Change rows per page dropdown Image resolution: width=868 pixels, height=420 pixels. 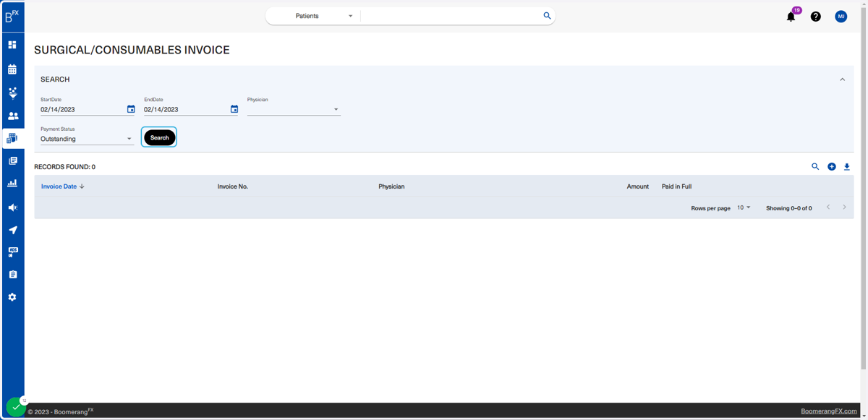click(x=744, y=207)
